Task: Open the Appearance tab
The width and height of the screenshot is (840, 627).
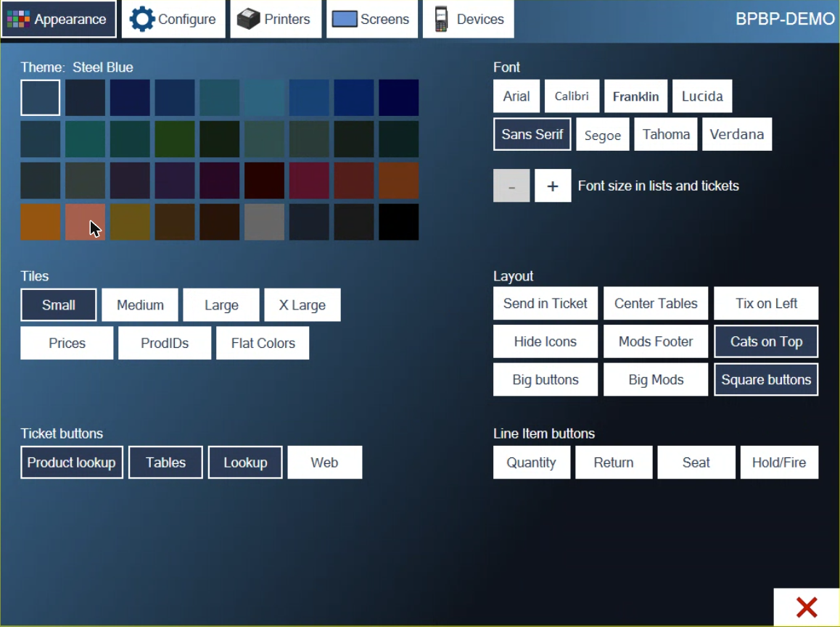Action: [58, 20]
